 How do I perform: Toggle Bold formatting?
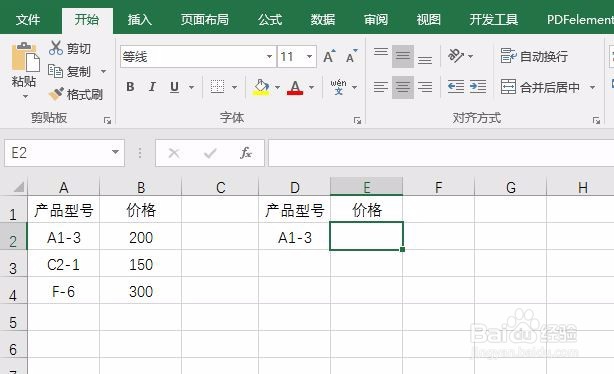coord(130,87)
